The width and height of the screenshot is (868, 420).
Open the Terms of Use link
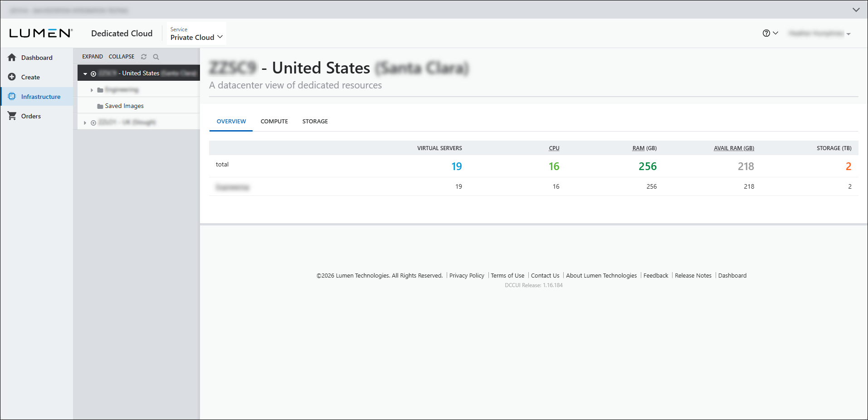click(507, 275)
